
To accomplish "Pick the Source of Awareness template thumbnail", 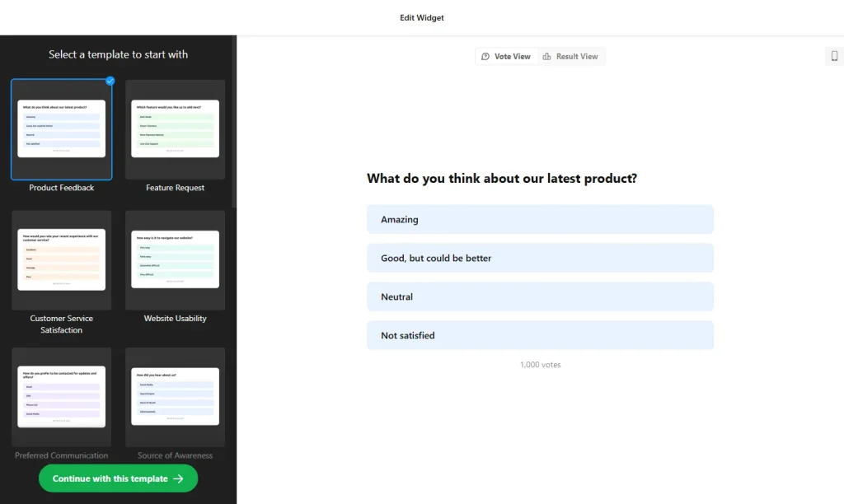I will 175,397.
